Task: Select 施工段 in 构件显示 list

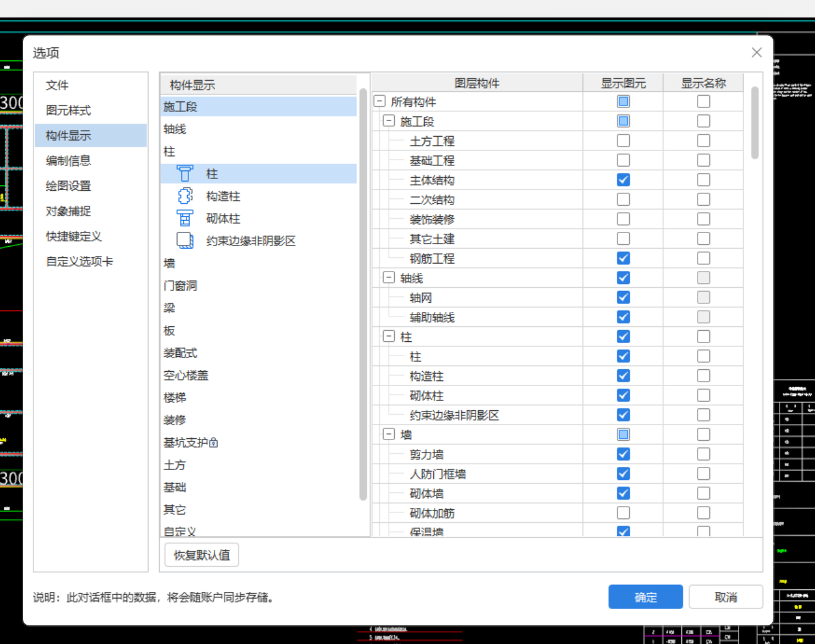Action: [259, 106]
